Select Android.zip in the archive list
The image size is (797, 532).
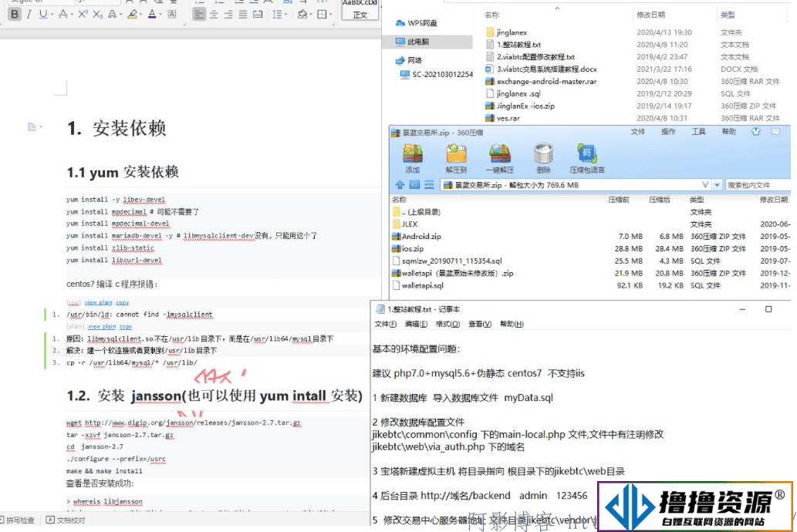pyautogui.click(x=417, y=236)
